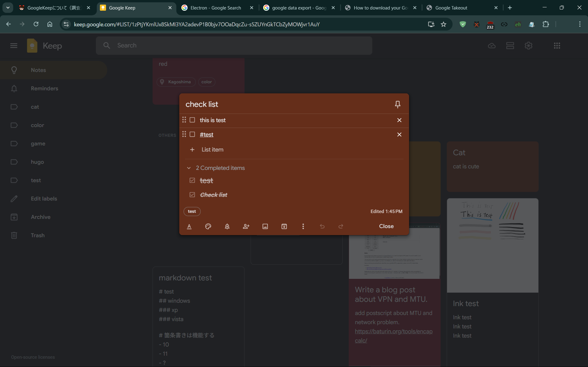The height and width of the screenshot is (367, 588).
Task: Open Edit labels in sidebar
Action: (54, 199)
